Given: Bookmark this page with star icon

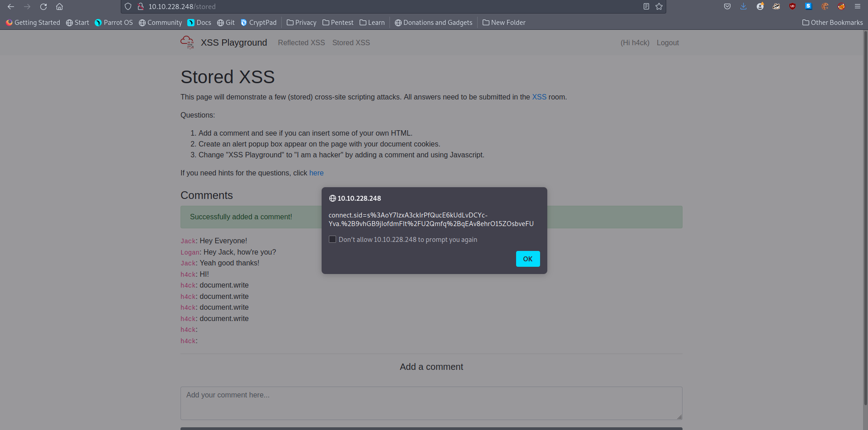Looking at the screenshot, I should point(659,6).
